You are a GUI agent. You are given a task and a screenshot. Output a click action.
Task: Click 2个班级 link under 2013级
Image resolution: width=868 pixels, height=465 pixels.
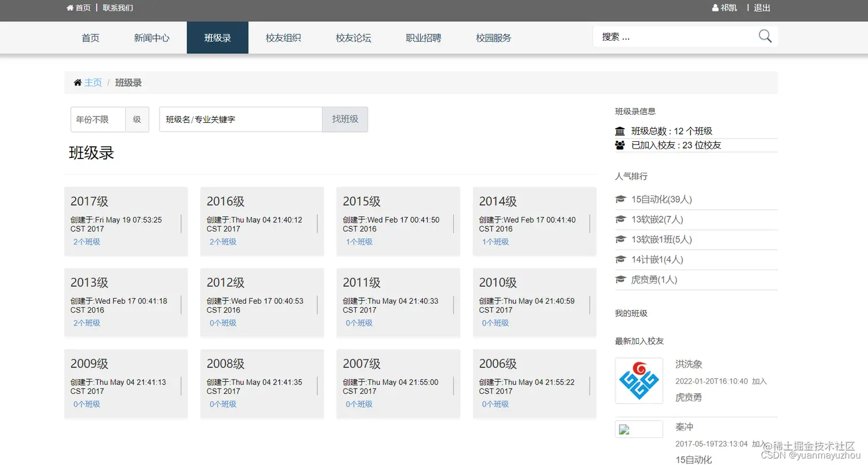(87, 323)
